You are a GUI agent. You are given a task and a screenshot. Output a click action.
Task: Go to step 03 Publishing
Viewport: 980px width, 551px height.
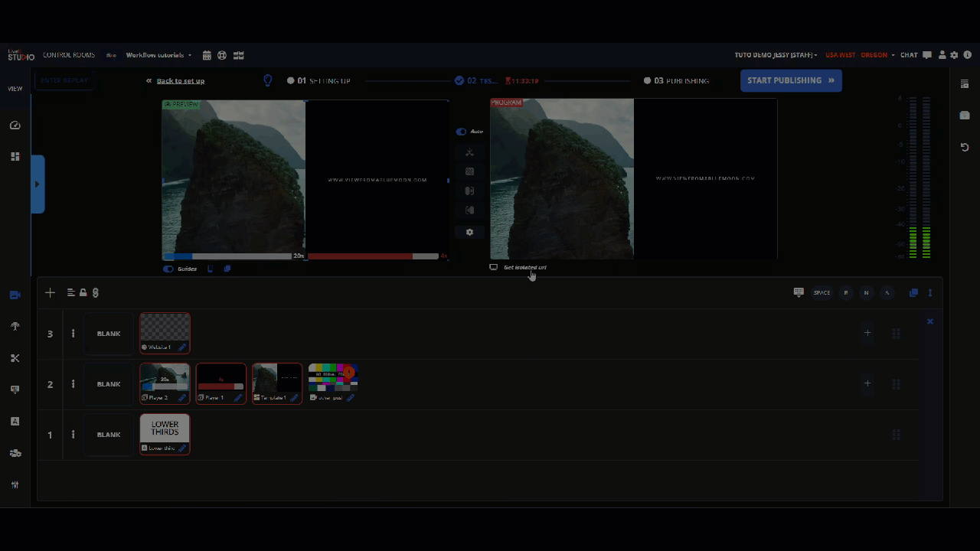[676, 80]
